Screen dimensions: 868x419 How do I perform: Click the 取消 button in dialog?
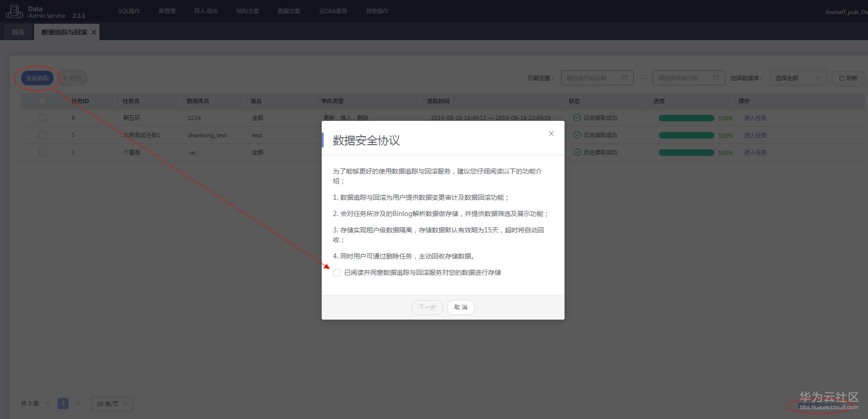point(461,307)
